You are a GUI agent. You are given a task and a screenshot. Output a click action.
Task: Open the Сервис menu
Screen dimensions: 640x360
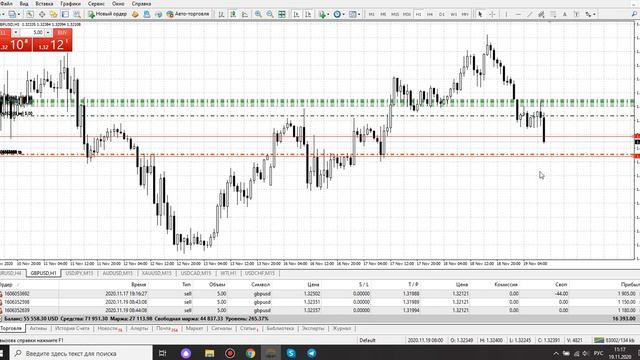96,4
